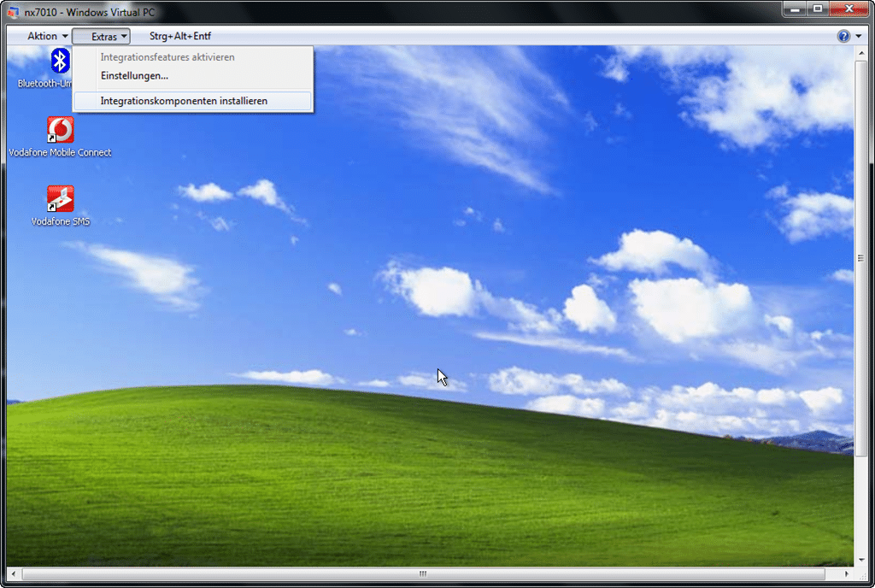The width and height of the screenshot is (875, 588).
Task: Open the Aktion menu
Action: [x=48, y=36]
